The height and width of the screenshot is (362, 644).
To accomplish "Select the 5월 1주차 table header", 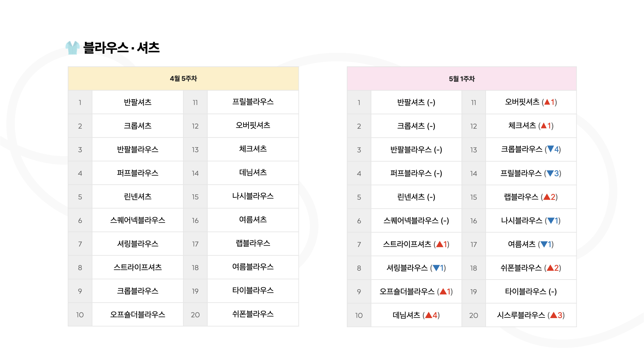I will (462, 79).
